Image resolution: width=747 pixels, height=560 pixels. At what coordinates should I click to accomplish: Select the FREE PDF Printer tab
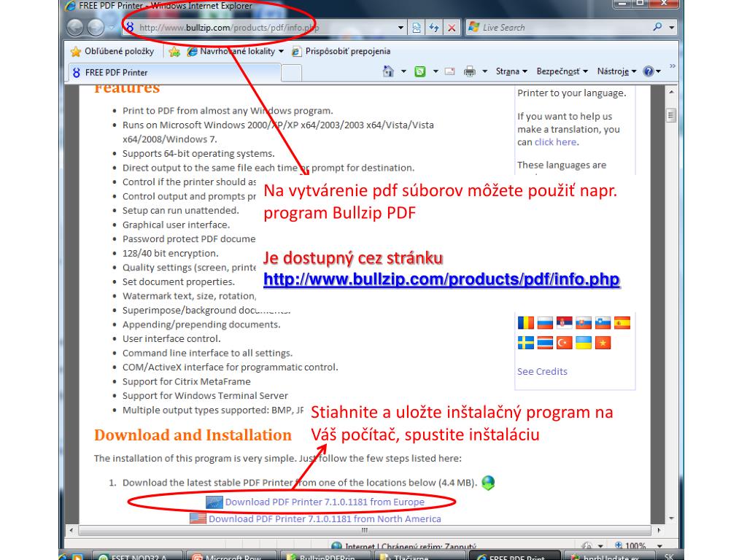[x=175, y=72]
